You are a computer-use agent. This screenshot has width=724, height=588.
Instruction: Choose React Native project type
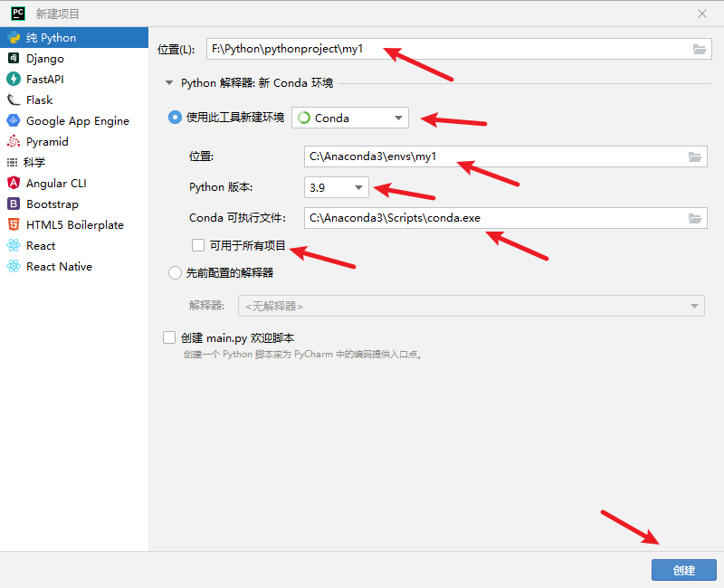(74, 266)
